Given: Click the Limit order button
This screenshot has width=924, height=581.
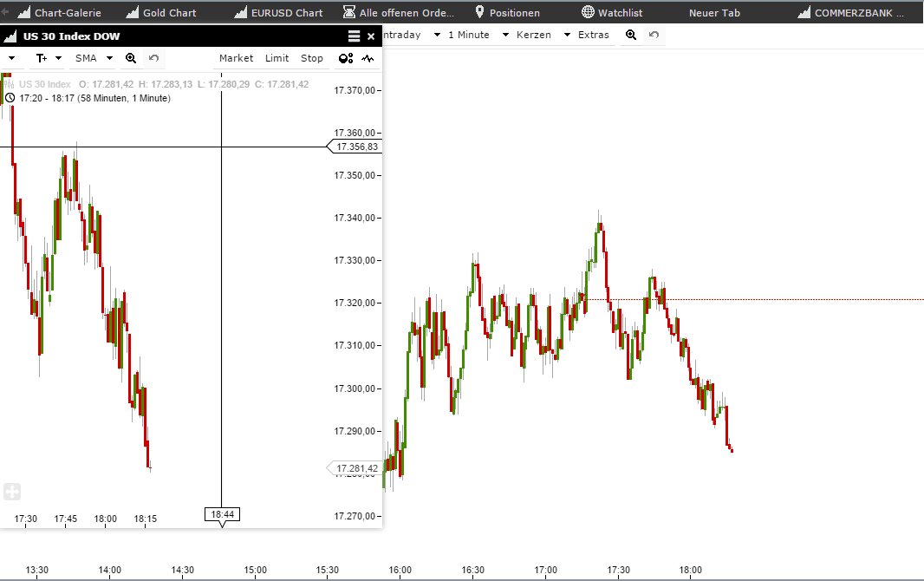Looking at the screenshot, I should 277,58.
